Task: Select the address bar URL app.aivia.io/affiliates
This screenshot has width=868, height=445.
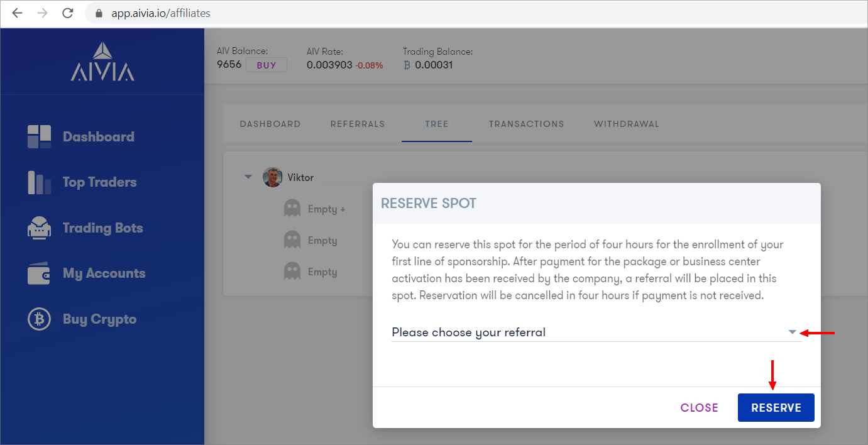Action: pos(161,13)
